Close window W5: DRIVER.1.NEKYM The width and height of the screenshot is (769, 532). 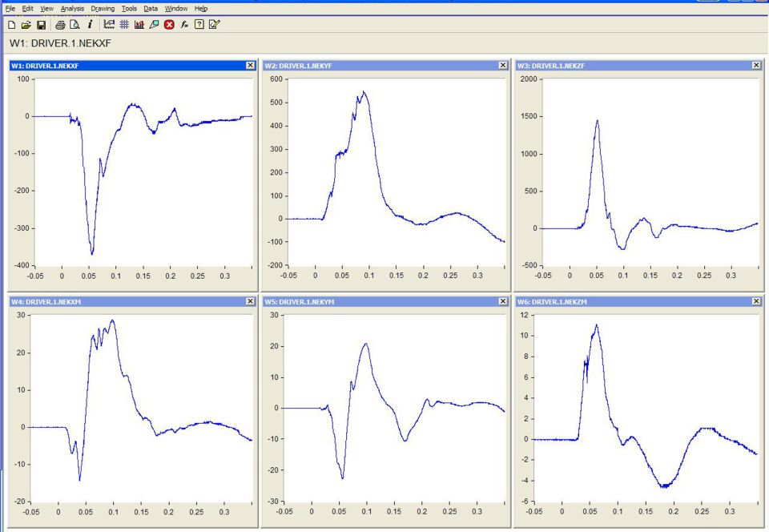(503, 301)
